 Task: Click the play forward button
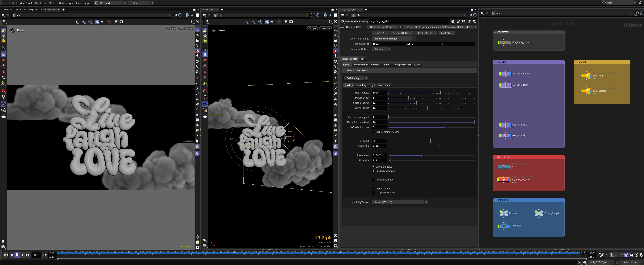22,255
